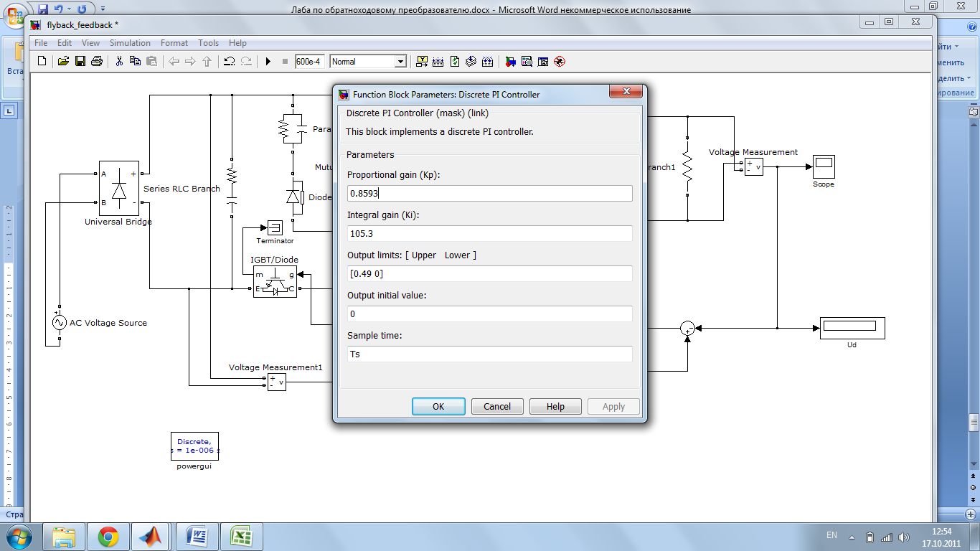
Task: Open the Tools menu in Simulink
Action: pos(209,43)
